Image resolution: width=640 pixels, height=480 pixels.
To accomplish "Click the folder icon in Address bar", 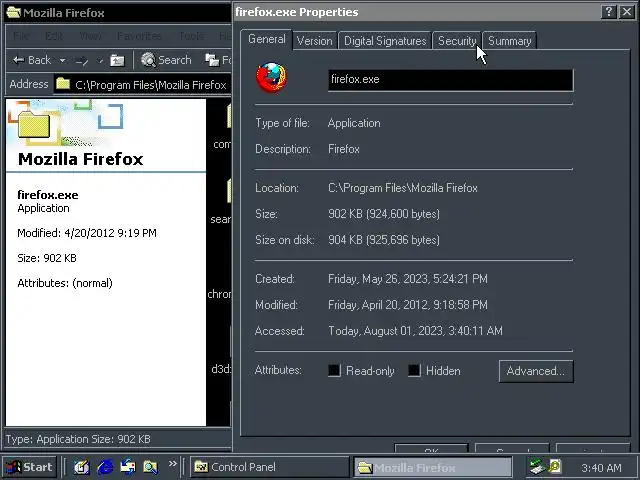I will pyautogui.click(x=63, y=84).
